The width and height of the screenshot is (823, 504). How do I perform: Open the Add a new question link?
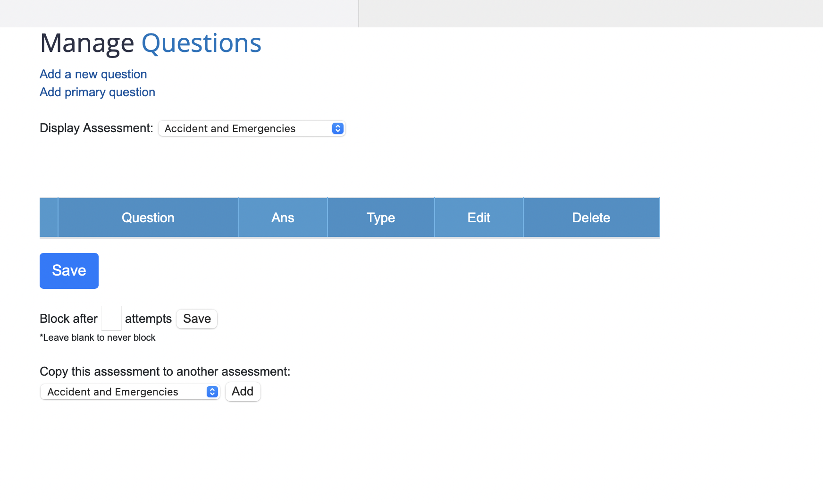[x=93, y=74]
